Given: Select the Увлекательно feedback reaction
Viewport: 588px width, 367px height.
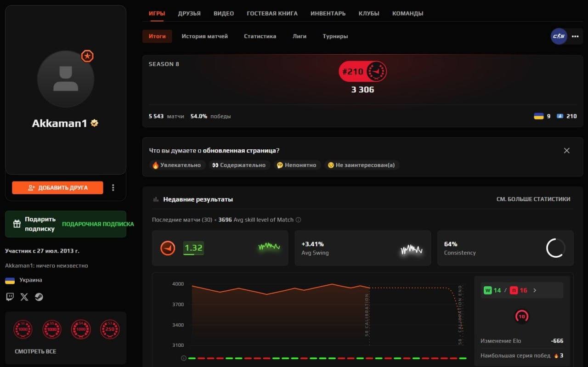Looking at the screenshot, I should click(x=177, y=165).
